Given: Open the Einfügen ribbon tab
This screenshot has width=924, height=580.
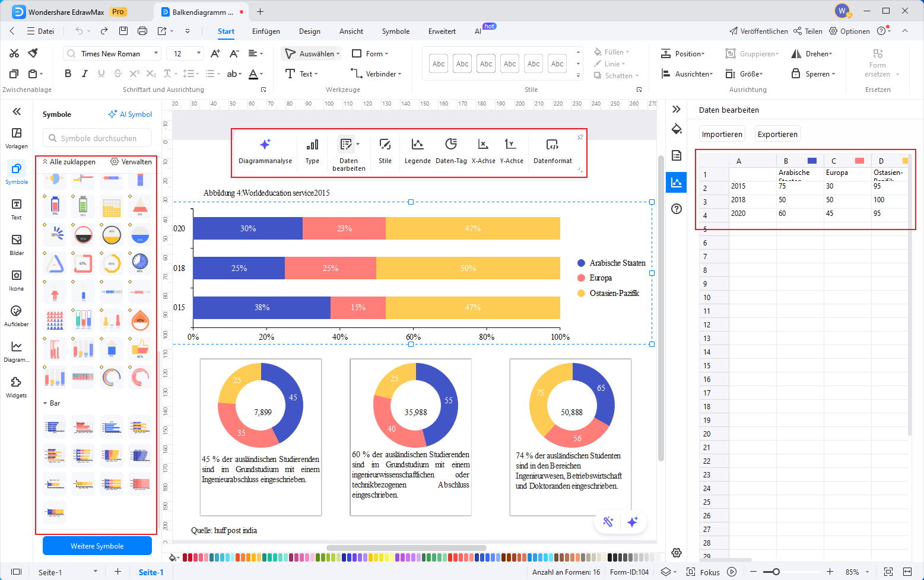Looking at the screenshot, I should coord(266,31).
